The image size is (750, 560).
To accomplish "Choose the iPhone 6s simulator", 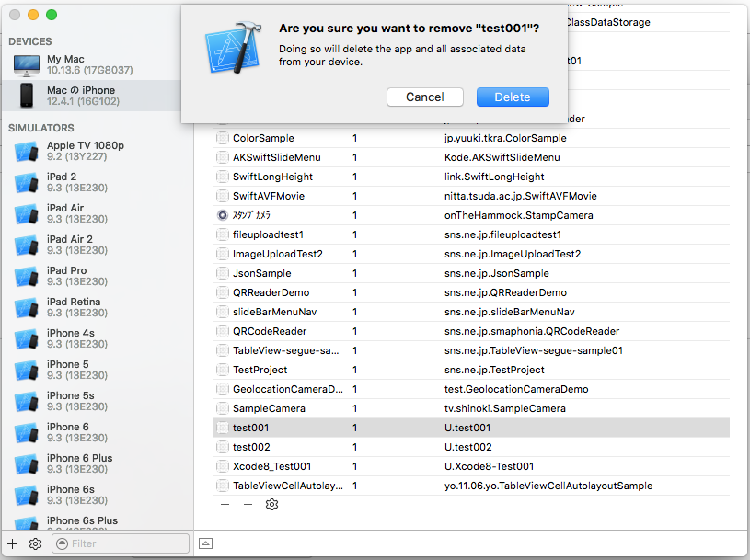I will point(98,495).
